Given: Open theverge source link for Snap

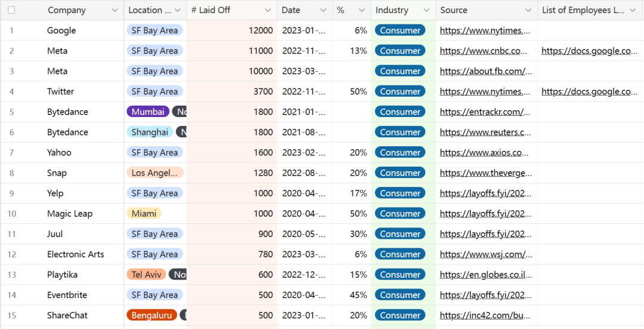Looking at the screenshot, I should point(486,173).
